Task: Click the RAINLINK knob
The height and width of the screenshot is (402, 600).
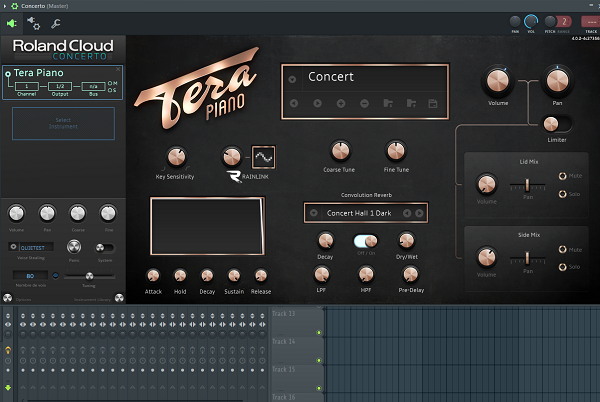Action: tap(232, 157)
